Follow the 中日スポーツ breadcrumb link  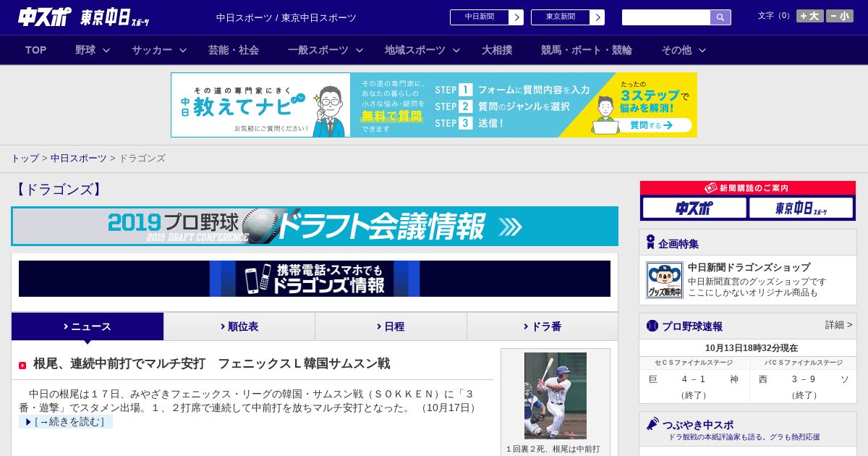pos(79,158)
